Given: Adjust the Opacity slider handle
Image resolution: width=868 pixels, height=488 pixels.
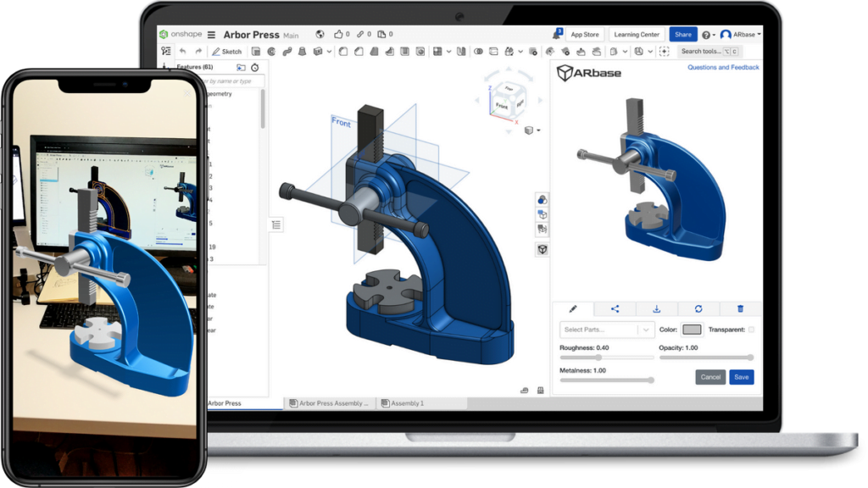Looking at the screenshot, I should [x=750, y=358].
